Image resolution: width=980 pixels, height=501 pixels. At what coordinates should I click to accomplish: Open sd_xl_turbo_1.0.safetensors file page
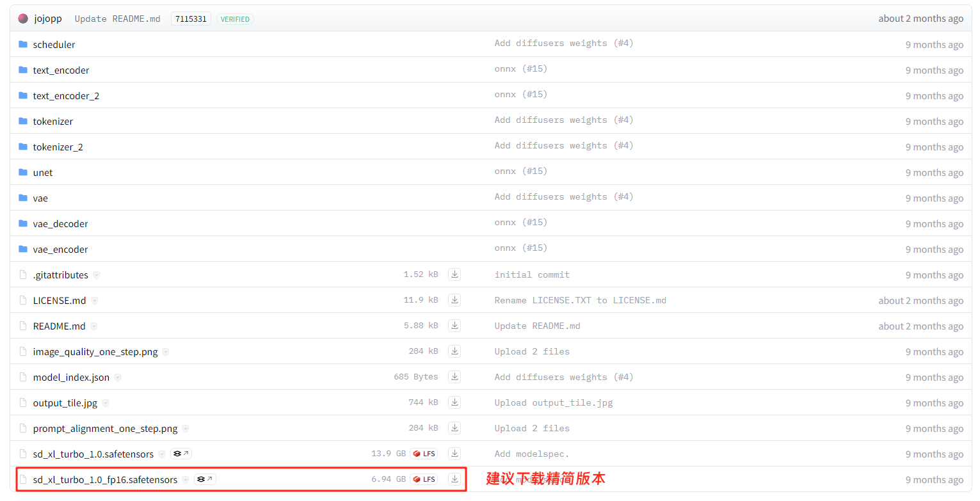pos(93,454)
